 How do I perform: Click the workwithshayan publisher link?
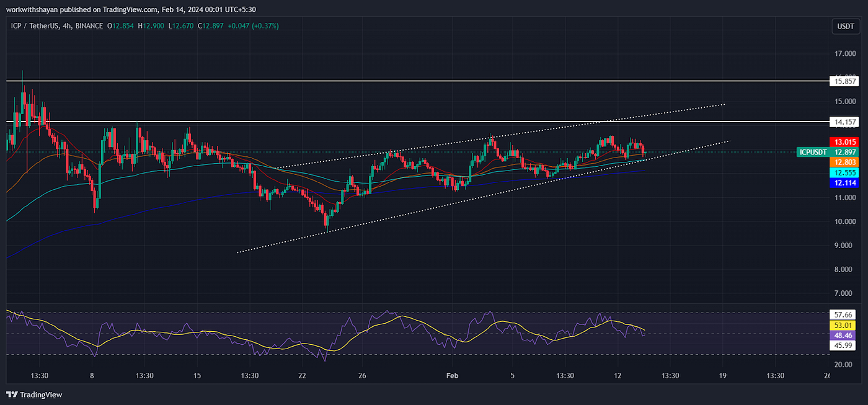(x=31, y=9)
